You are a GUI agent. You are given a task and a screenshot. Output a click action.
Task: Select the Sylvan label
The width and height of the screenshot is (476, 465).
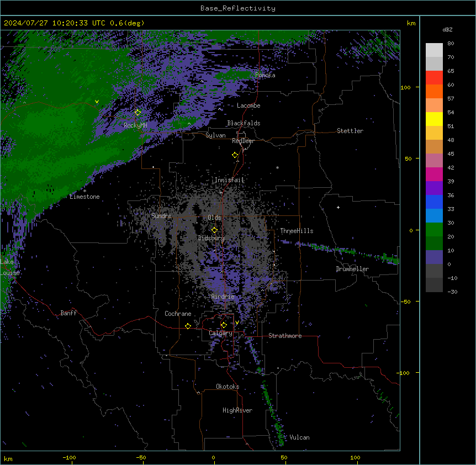tap(215, 136)
